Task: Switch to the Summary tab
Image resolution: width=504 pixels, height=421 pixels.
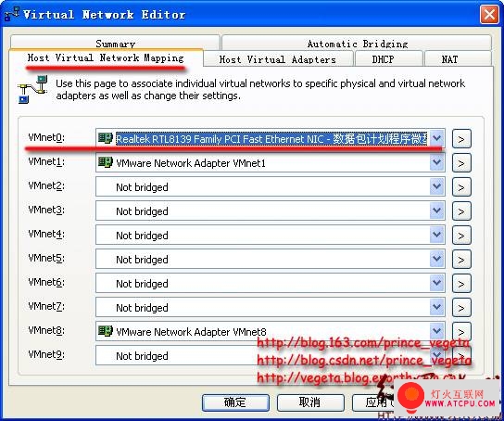Action: pos(115,43)
